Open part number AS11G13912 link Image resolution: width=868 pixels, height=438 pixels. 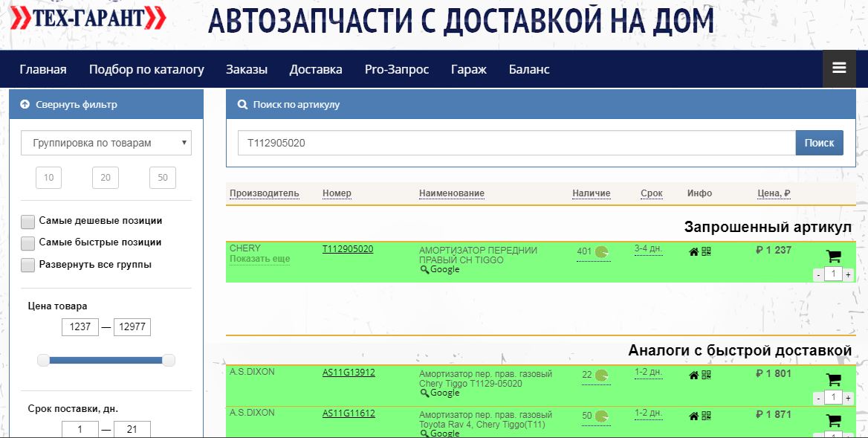[349, 373]
